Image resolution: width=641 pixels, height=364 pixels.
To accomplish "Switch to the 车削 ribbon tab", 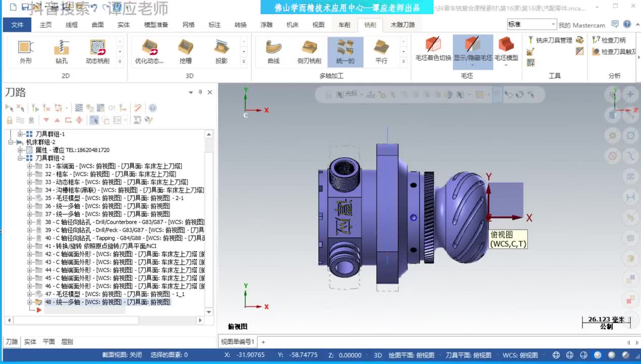I will (x=344, y=25).
